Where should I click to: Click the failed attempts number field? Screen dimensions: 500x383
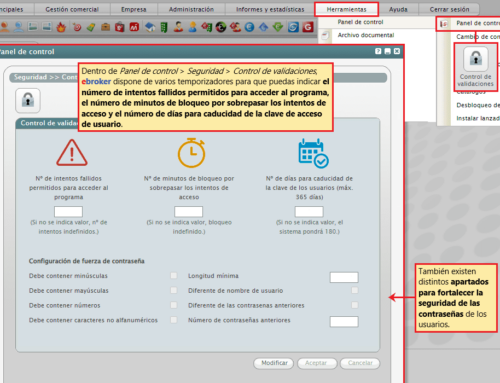click(x=68, y=212)
